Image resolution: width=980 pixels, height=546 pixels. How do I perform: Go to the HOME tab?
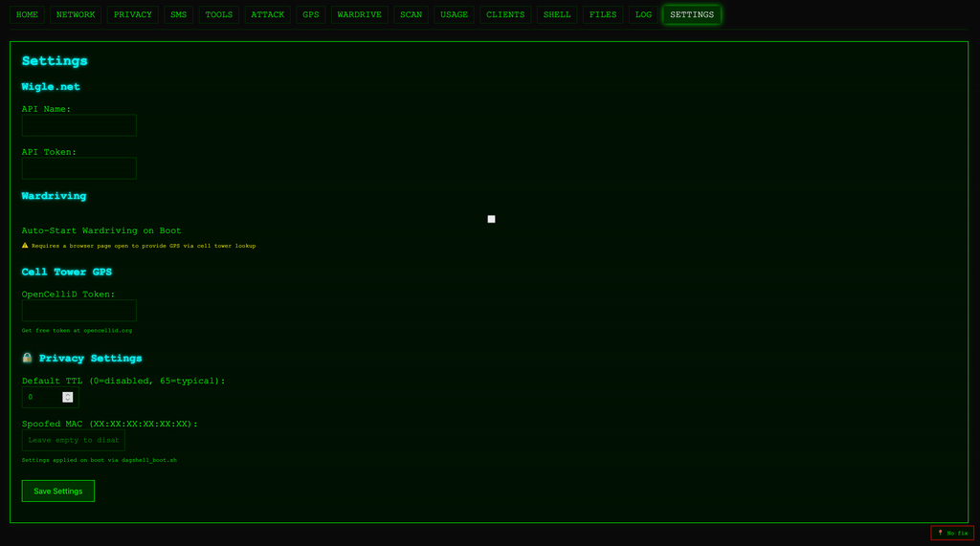click(27, 14)
